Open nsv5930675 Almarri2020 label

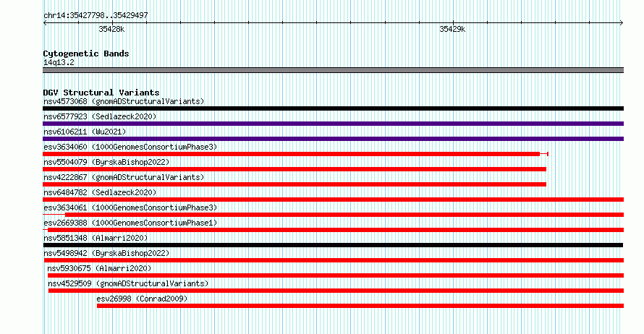click(99, 268)
